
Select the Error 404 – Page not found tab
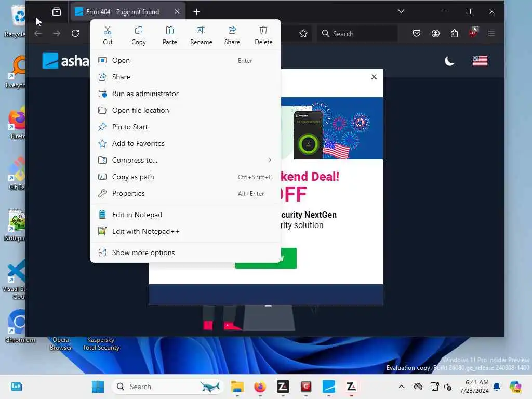click(x=128, y=12)
